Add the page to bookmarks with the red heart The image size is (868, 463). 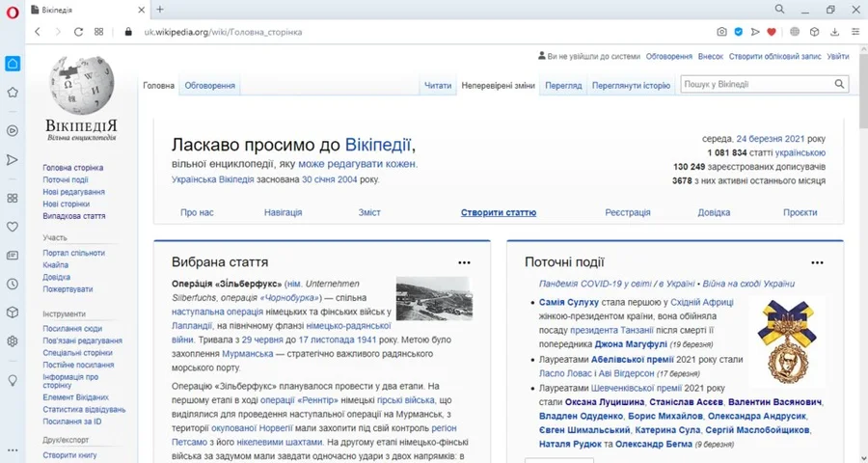(772, 32)
